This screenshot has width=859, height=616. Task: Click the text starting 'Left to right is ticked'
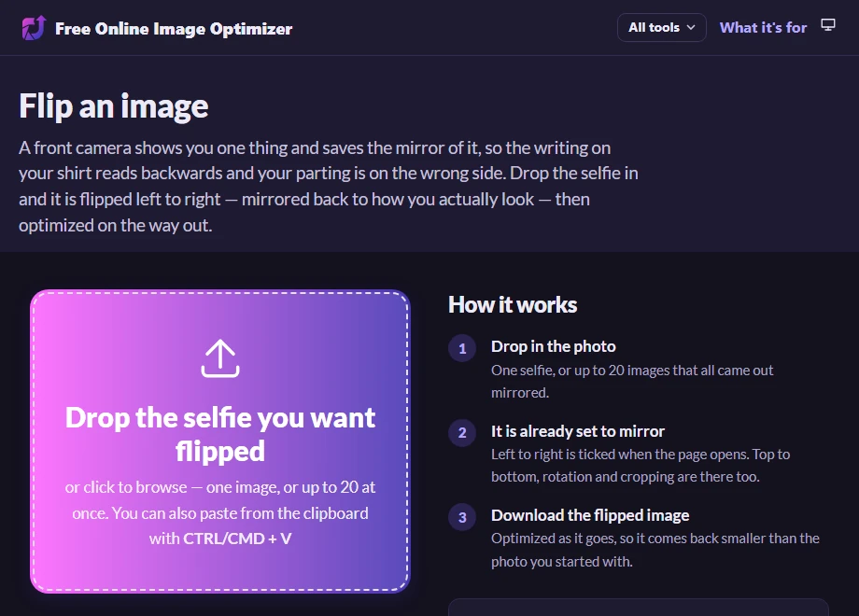[641, 466]
